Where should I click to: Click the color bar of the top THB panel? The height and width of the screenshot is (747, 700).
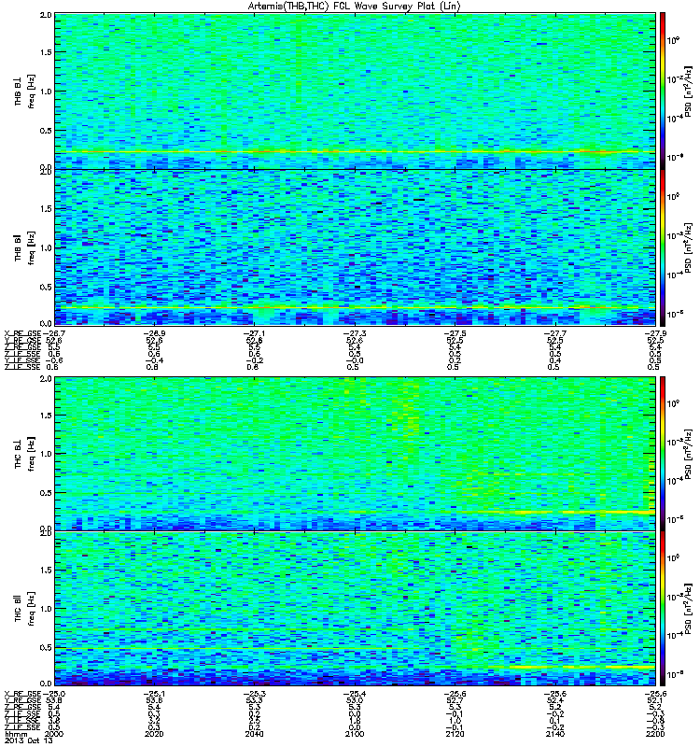coord(663,91)
